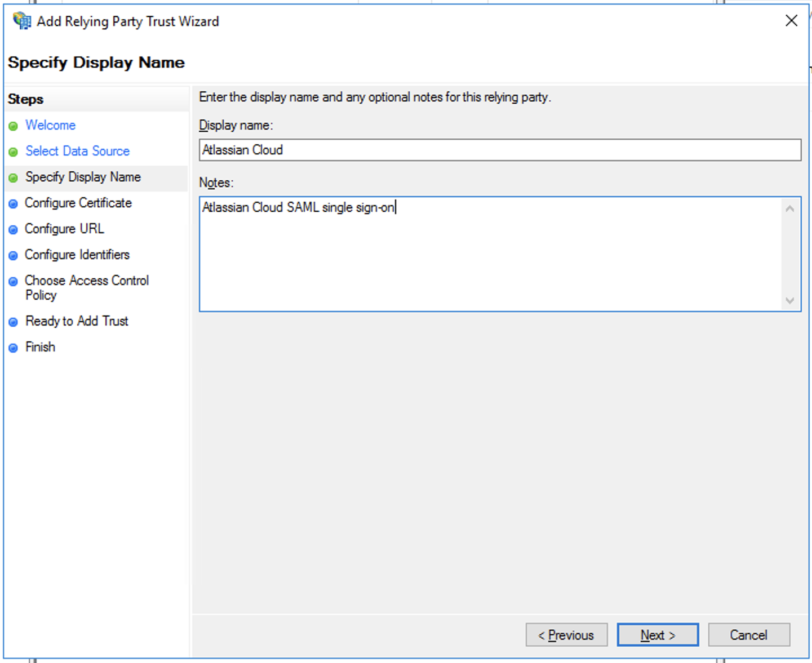The height and width of the screenshot is (663, 812).
Task: Select the Finish step
Action: (x=40, y=347)
